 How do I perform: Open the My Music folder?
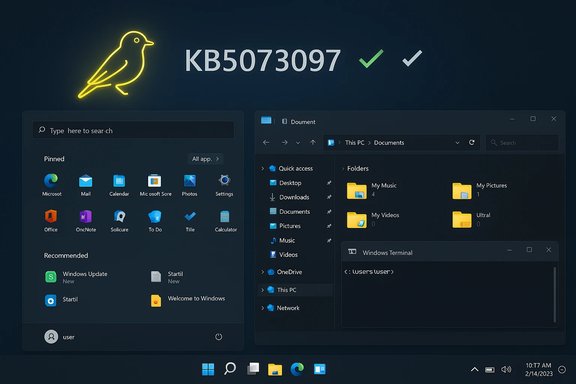(x=371, y=190)
